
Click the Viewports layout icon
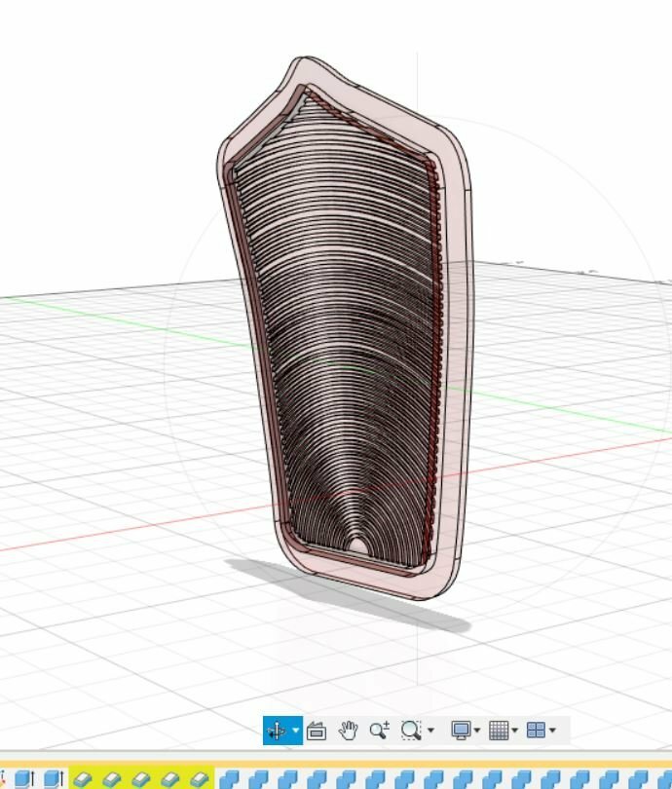click(535, 731)
